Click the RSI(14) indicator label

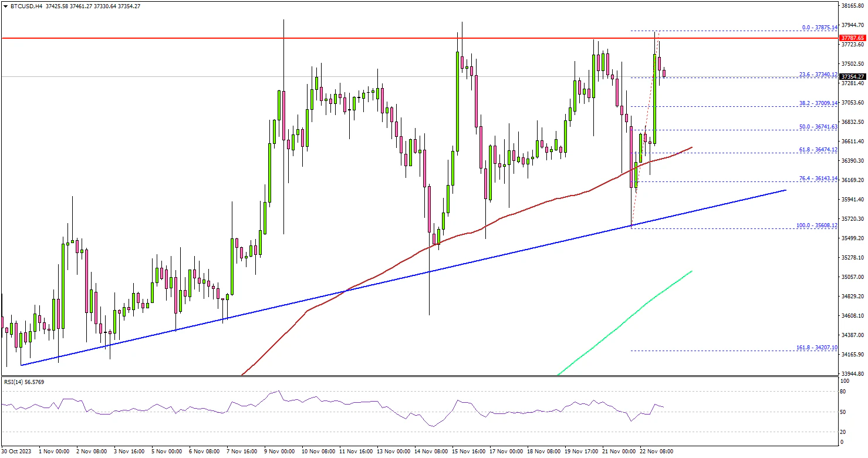(x=24, y=382)
